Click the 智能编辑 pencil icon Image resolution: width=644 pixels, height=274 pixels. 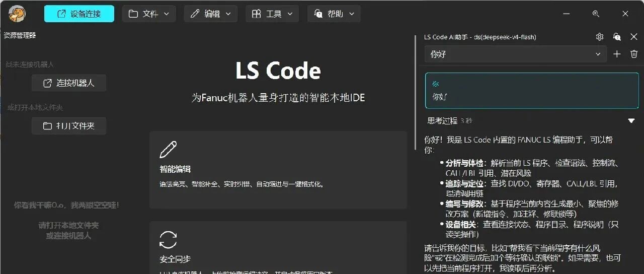[168, 150]
